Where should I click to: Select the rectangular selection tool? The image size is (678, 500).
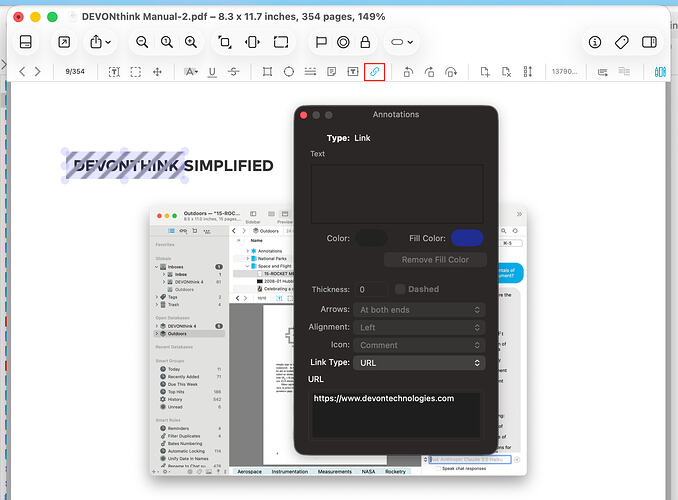click(x=136, y=72)
